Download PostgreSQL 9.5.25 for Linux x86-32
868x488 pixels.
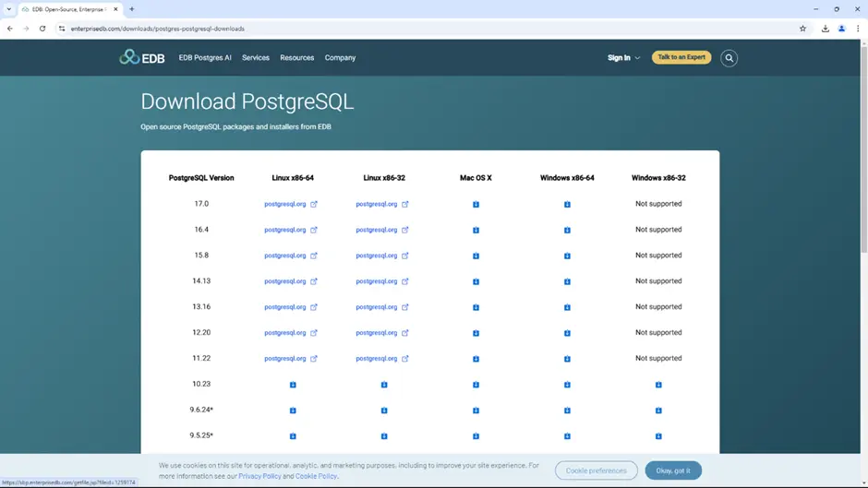pos(384,435)
